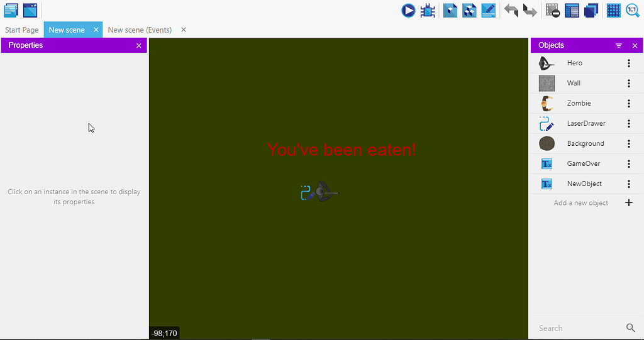Open the options menu for GameOver object
Screen dimensions: 644x340
[x=628, y=164]
